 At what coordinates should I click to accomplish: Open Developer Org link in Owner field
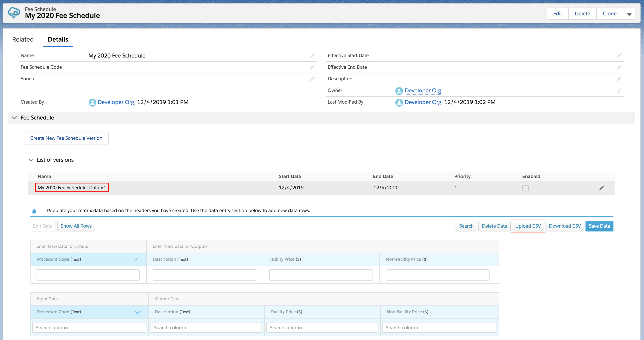tap(423, 91)
